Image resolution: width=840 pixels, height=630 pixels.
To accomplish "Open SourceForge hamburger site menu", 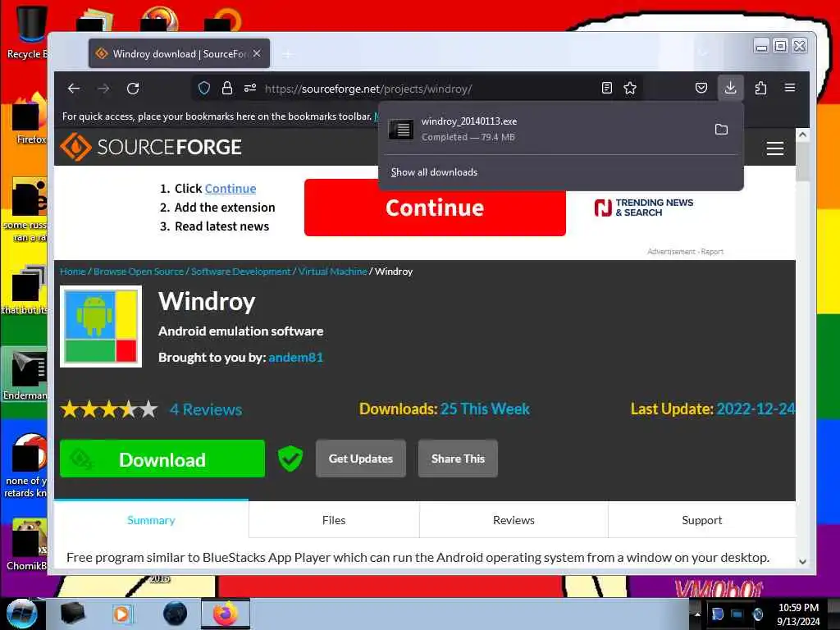I will point(774,148).
